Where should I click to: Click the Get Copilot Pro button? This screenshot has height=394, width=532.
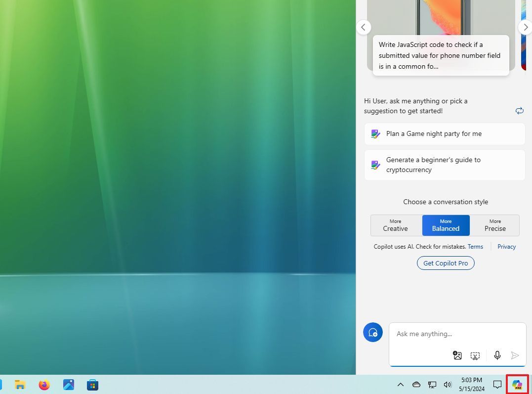[446, 263]
